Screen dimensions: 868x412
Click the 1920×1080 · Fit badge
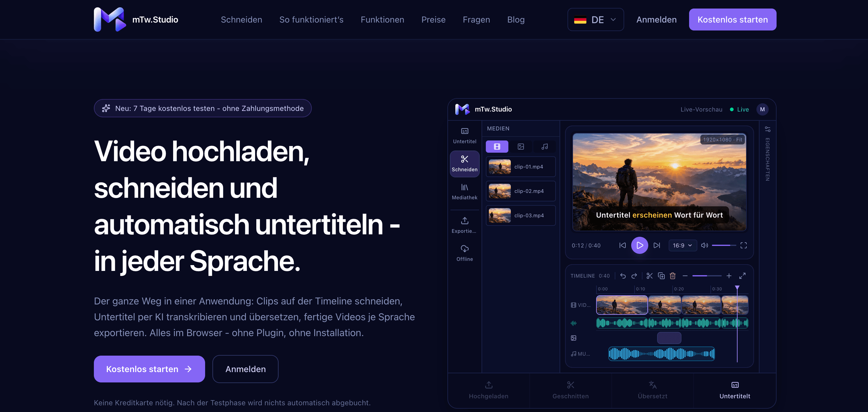(722, 140)
